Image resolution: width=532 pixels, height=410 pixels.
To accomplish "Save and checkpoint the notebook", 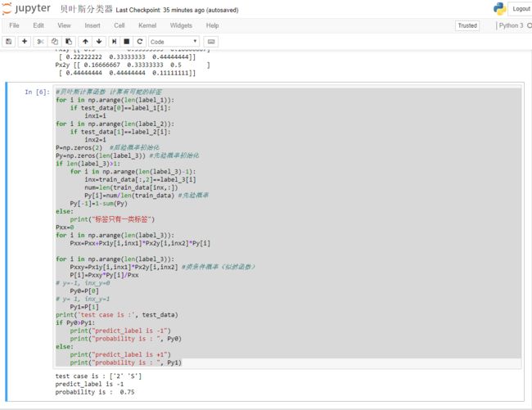I will point(9,42).
